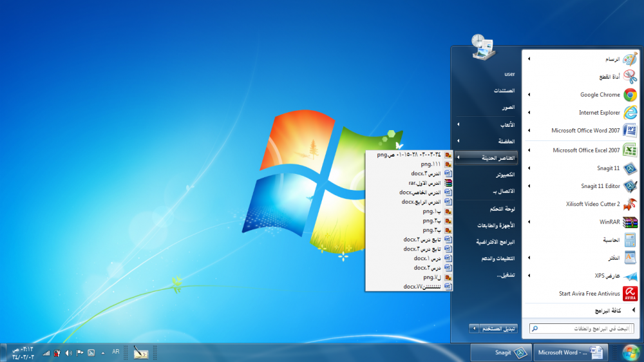
Task: Click the Switch User (تبديل المستخدم) button
Action: point(499,329)
